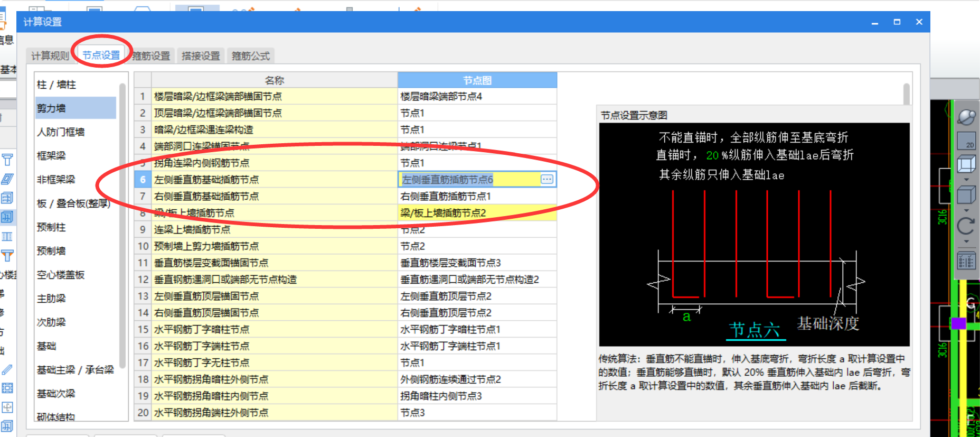Open the 箍筋公式 tab

click(x=251, y=55)
